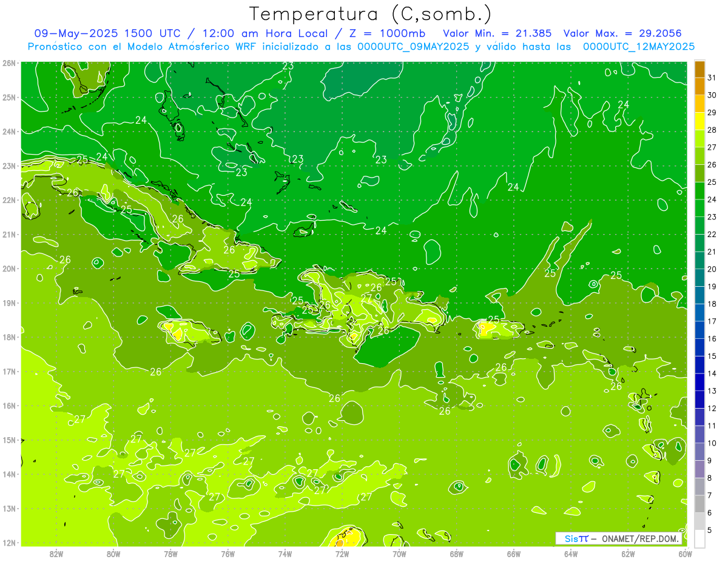Click the "23N" latitude label

click(x=9, y=166)
